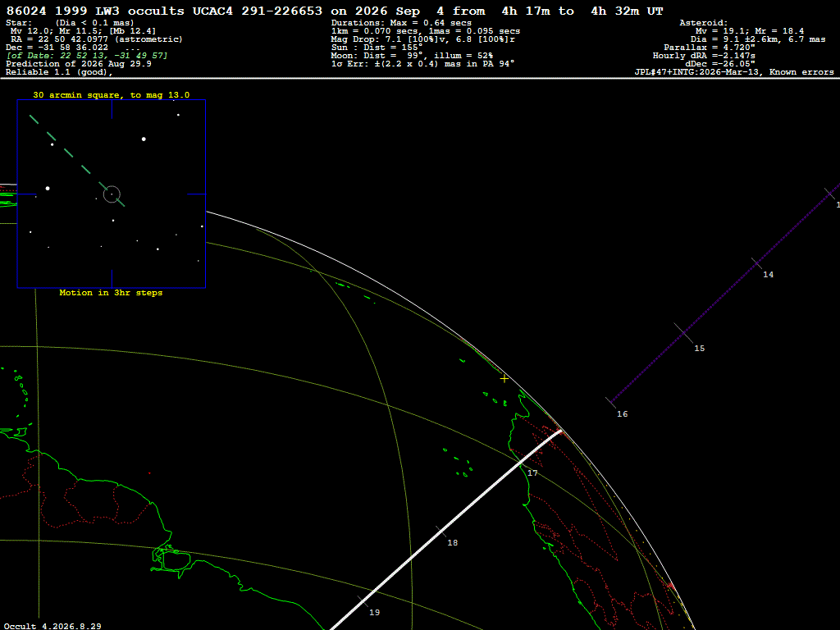Click the circled target star in the finder chart
The width and height of the screenshot is (840, 630).
coord(112,194)
